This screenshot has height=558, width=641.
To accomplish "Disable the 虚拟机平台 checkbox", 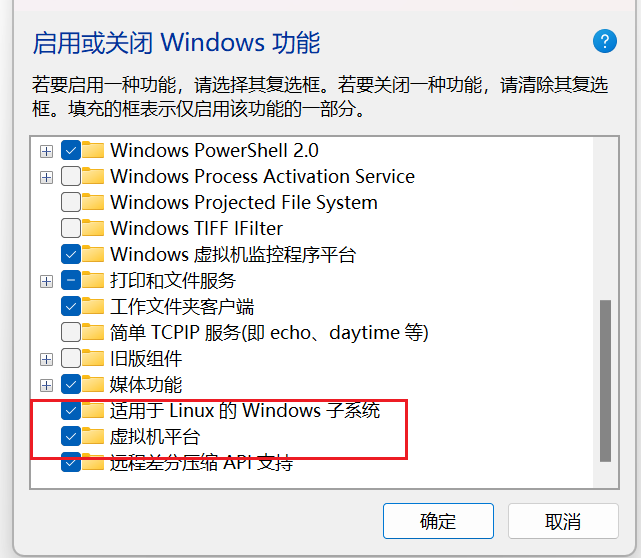I will [x=71, y=436].
